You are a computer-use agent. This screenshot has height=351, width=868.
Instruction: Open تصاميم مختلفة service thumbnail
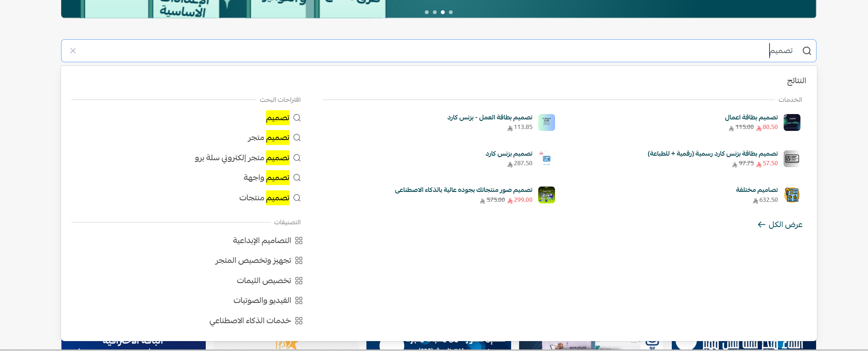coord(792,195)
